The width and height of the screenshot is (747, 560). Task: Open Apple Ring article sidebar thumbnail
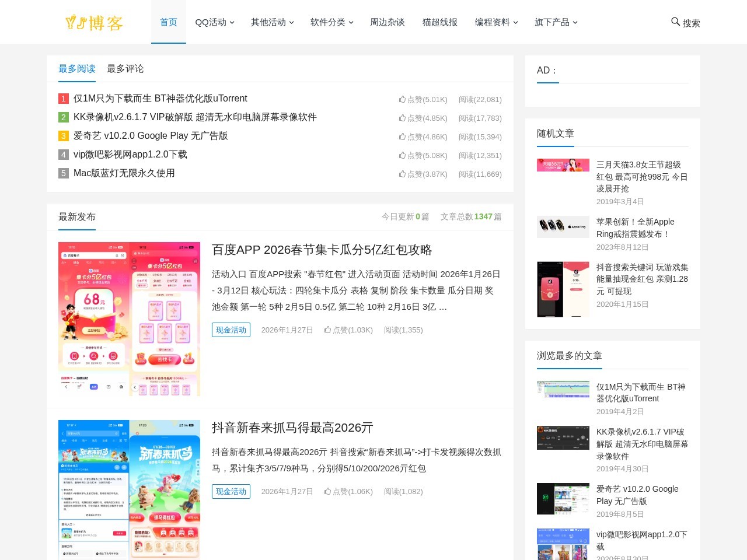[563, 227]
